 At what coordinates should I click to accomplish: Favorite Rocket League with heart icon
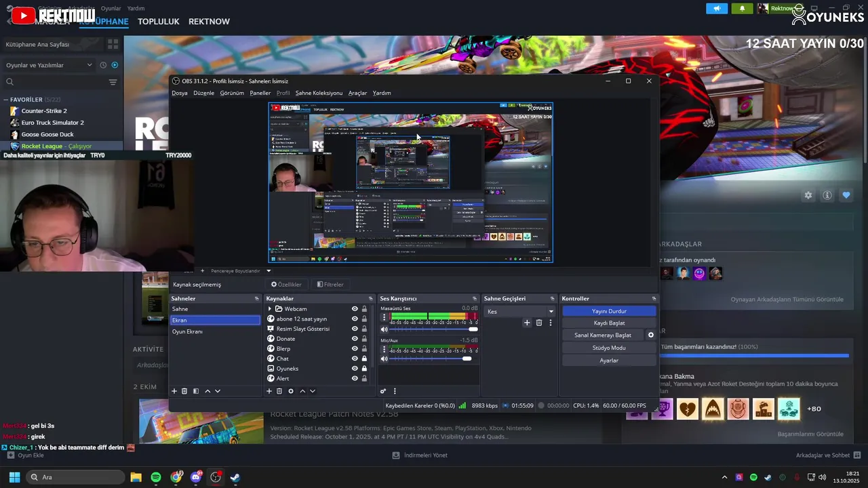click(x=846, y=195)
